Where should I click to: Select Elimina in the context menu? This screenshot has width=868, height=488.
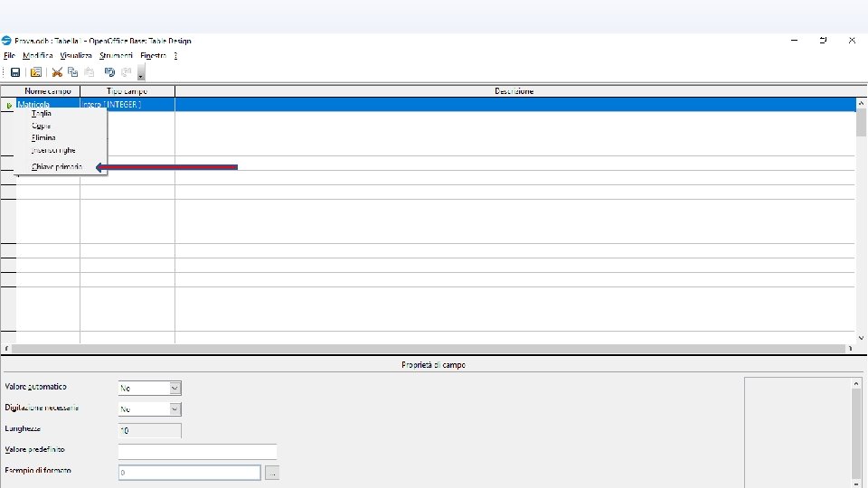(x=43, y=137)
